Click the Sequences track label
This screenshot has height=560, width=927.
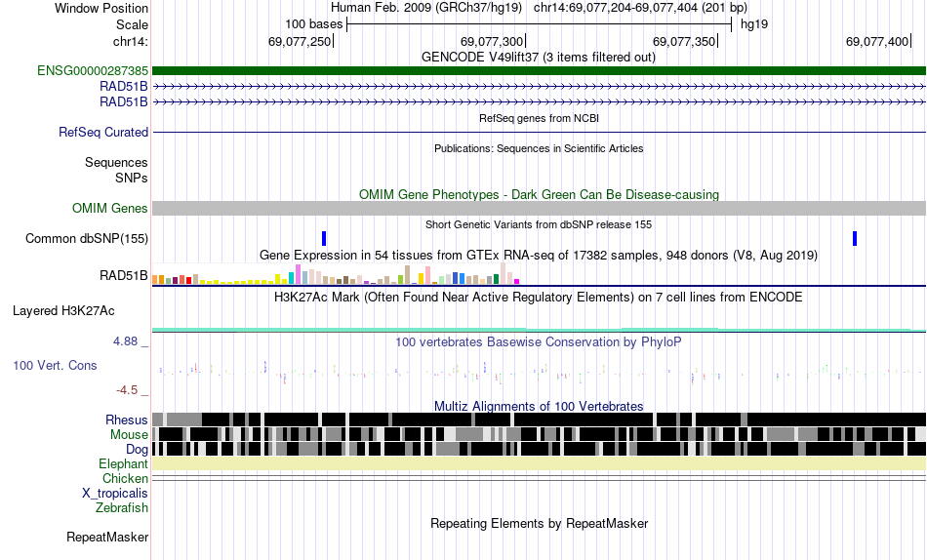tap(116, 163)
